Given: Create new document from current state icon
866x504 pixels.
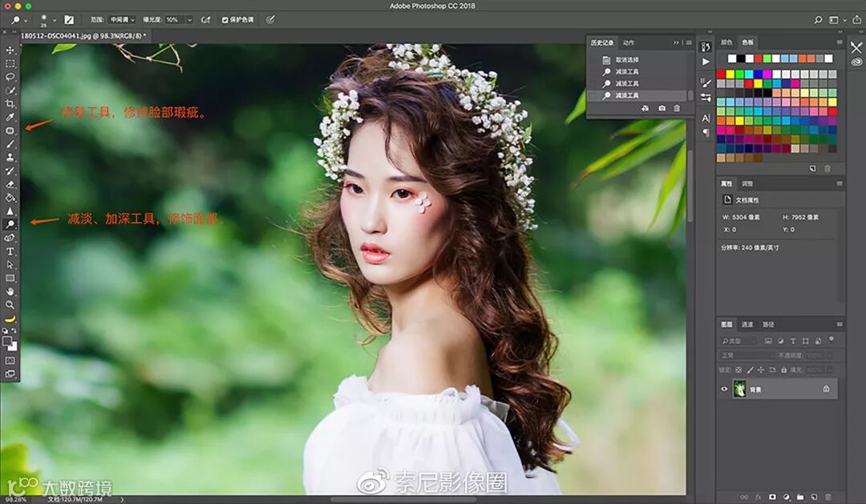Looking at the screenshot, I should 645,109.
